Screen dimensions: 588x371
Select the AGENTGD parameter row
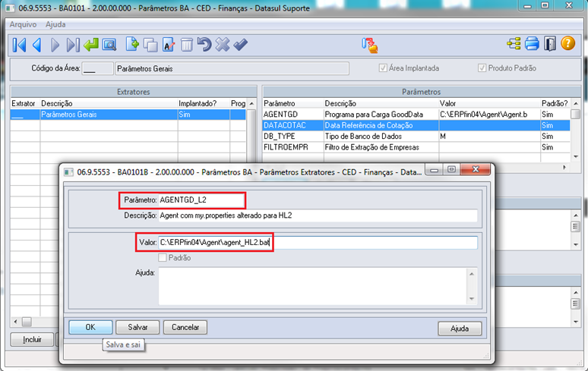pos(416,115)
